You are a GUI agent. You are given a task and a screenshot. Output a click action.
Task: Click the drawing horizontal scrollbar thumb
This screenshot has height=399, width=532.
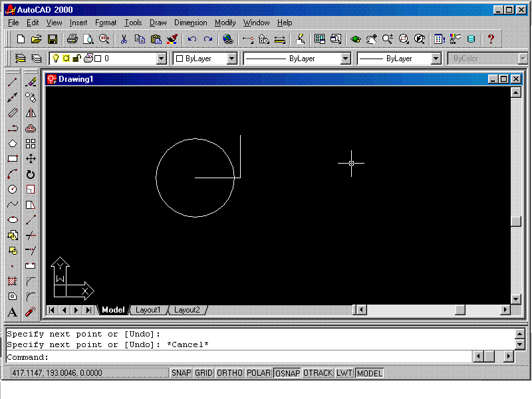point(460,310)
